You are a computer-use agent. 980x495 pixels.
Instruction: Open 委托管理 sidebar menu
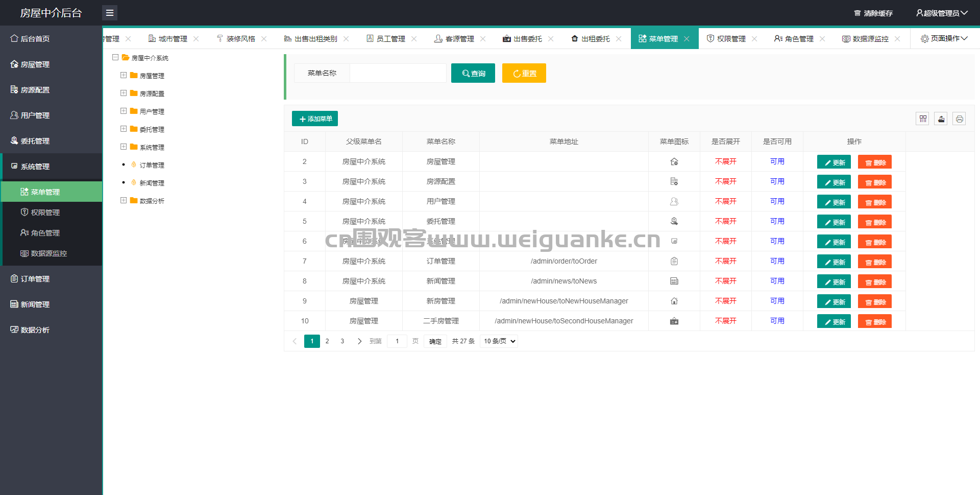click(x=51, y=140)
